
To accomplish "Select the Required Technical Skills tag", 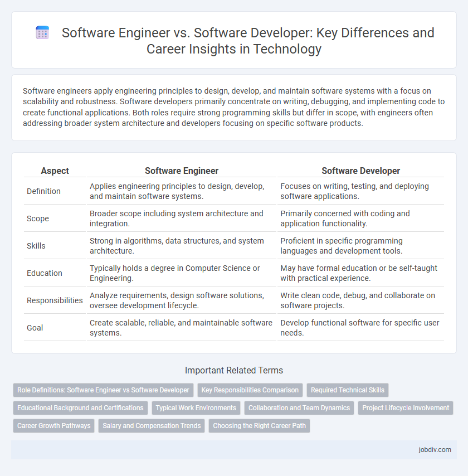I will coord(348,390).
